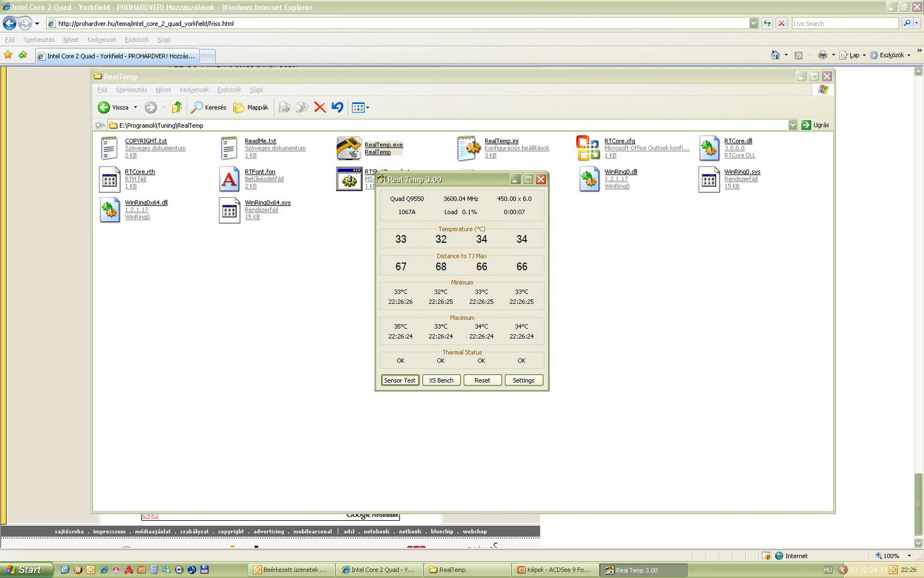Expand the Explorer views dropdown arrow
This screenshot has height=578, width=924.
[368, 108]
